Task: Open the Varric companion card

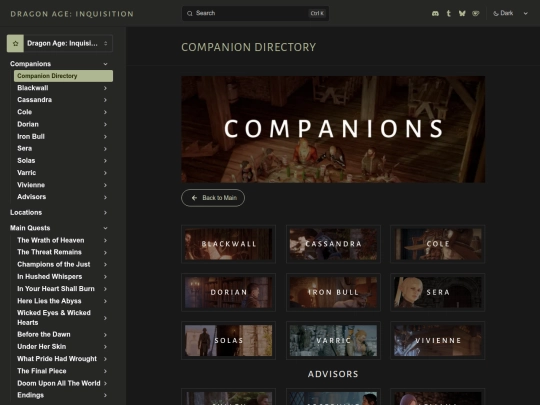Action: pos(333,341)
